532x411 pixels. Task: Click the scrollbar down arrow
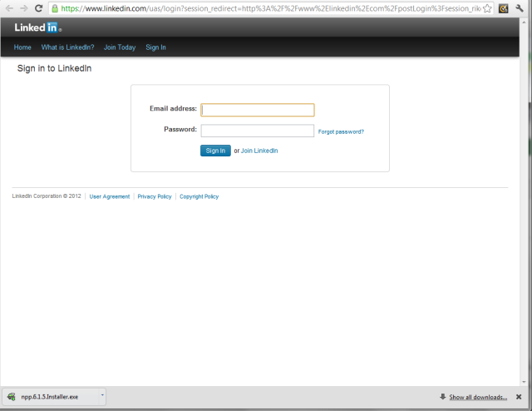click(x=524, y=382)
